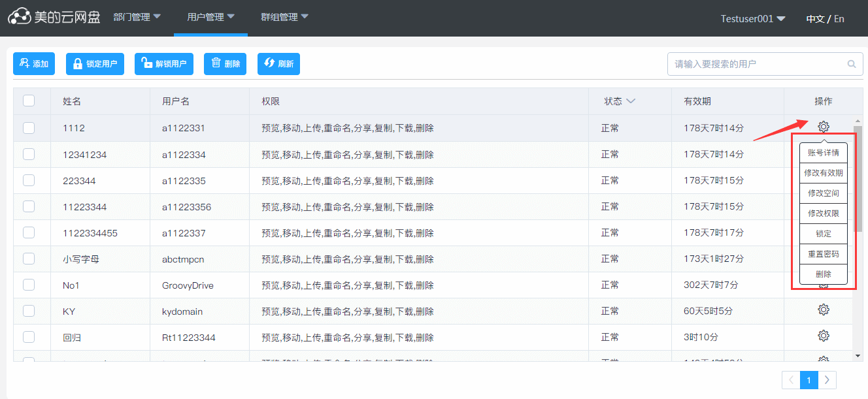Click the 添加 add-user button
The image size is (868, 399).
pyautogui.click(x=34, y=64)
